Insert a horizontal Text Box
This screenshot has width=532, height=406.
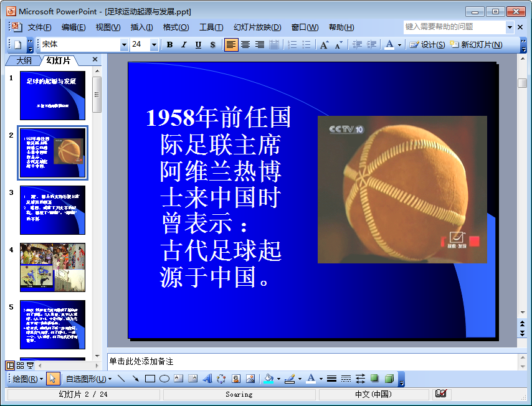point(178,379)
